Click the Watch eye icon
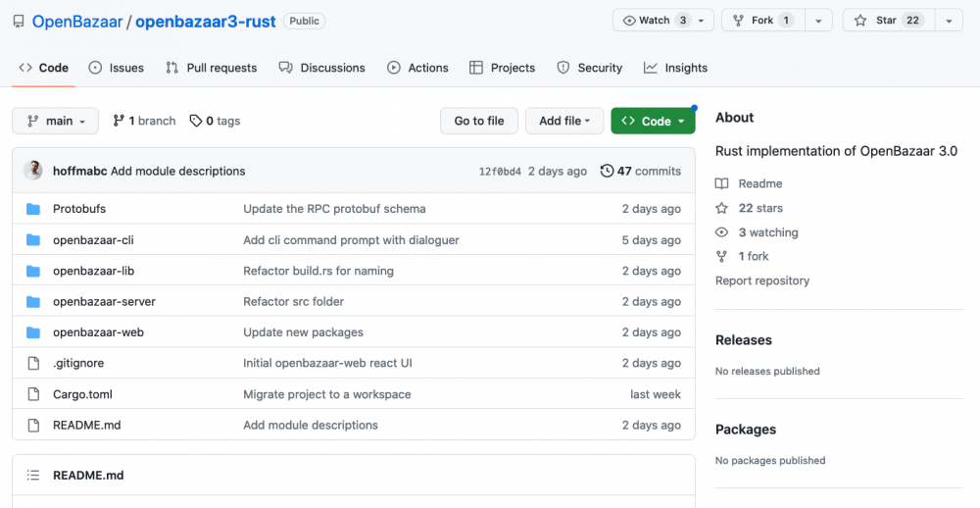Screen dimensions: 980x508 tap(629, 21)
